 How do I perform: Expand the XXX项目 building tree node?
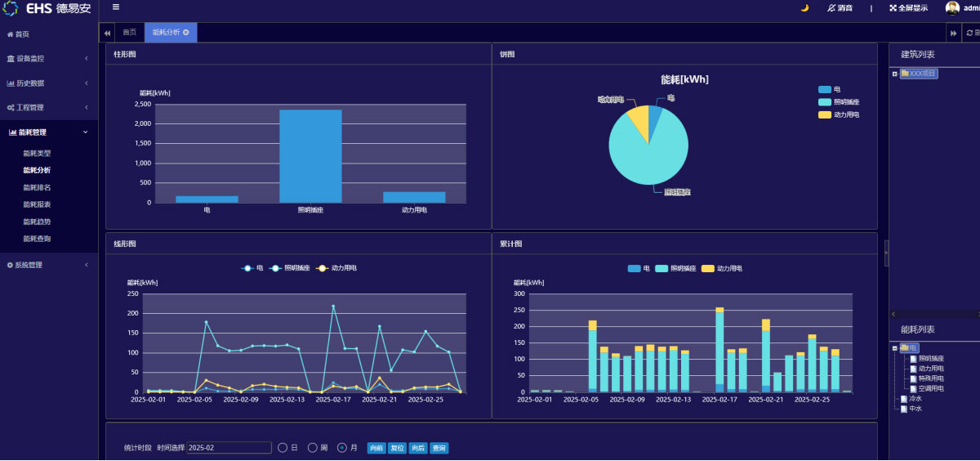(x=895, y=74)
